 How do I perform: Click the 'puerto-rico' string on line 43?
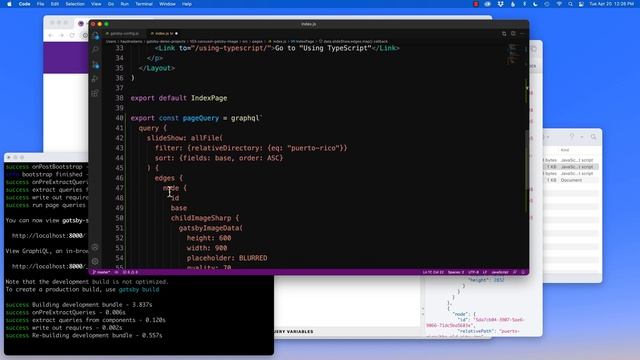313,148
